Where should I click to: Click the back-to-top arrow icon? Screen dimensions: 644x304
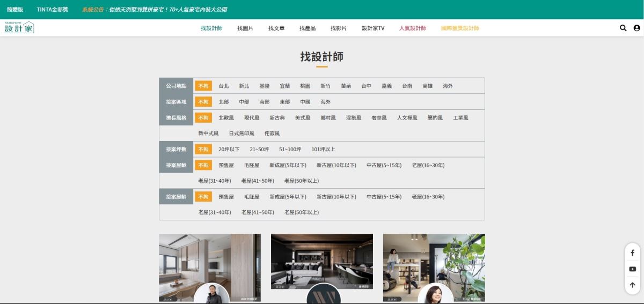click(x=633, y=286)
